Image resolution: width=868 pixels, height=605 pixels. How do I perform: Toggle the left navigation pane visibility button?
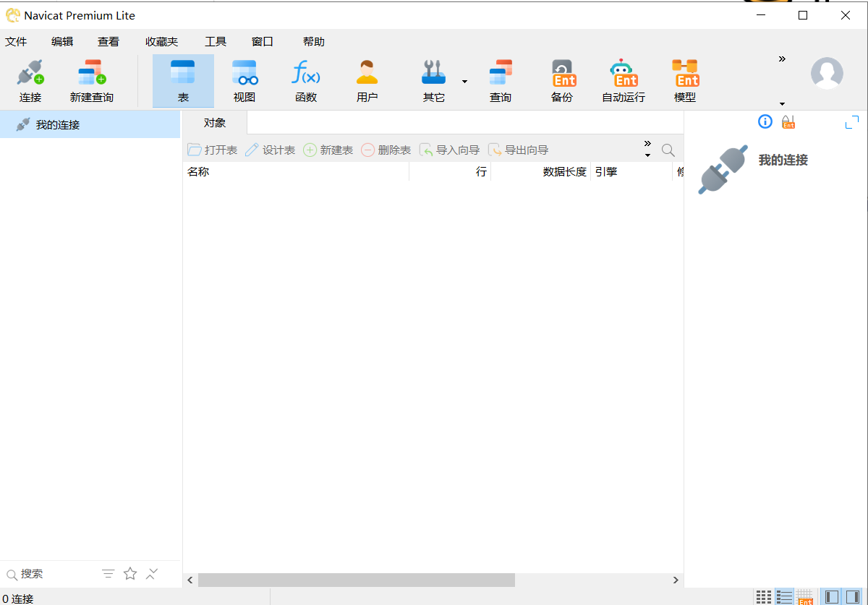832,597
